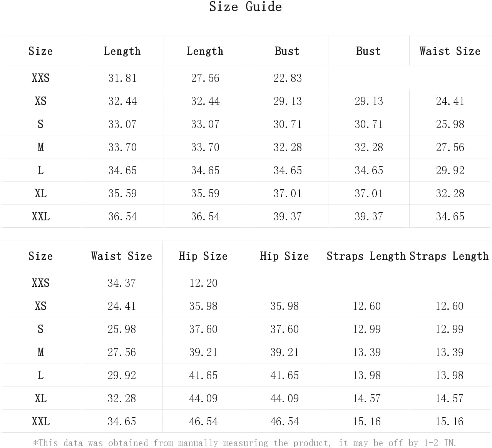Click the XXS bust value 22.83
492x448 pixels.
[x=288, y=78]
